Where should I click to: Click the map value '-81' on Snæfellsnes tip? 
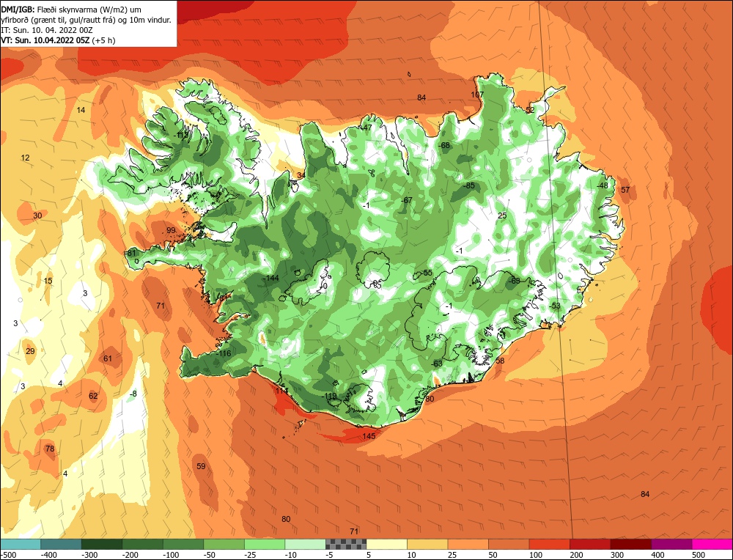pyautogui.click(x=130, y=253)
